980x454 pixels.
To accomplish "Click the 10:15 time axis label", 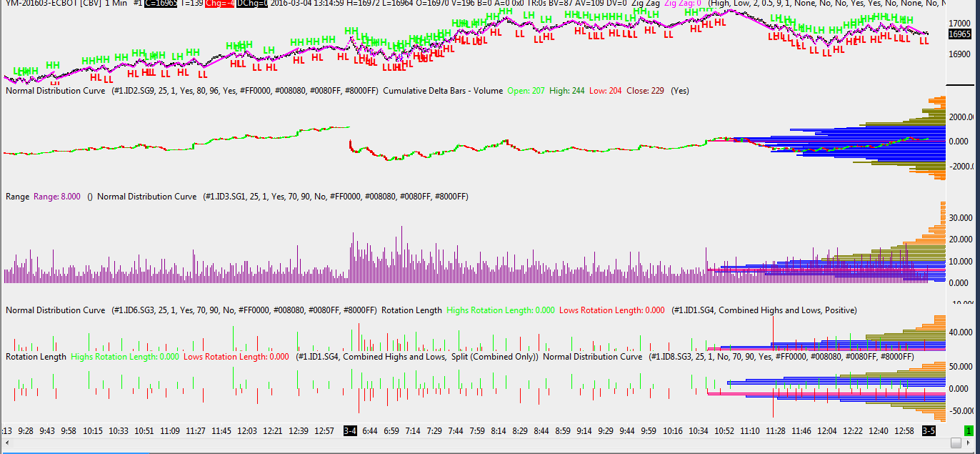I will coord(93,431).
